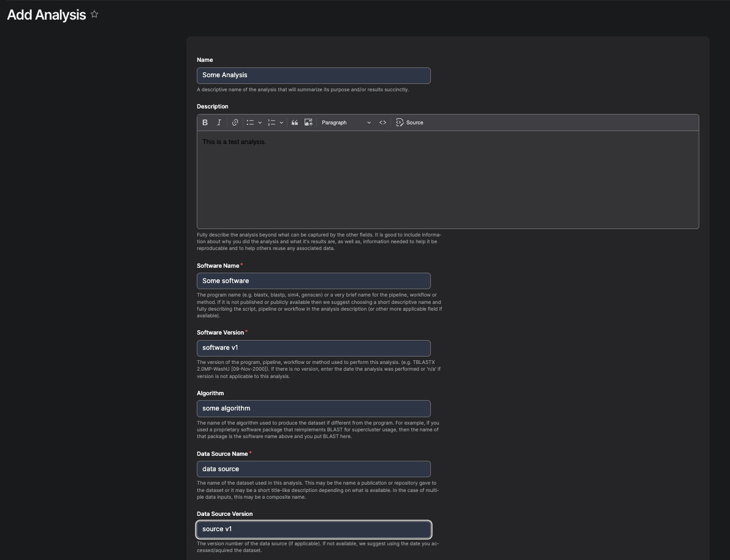Click the 'Software Version' label
This screenshot has width=730, height=560.
coord(220,332)
